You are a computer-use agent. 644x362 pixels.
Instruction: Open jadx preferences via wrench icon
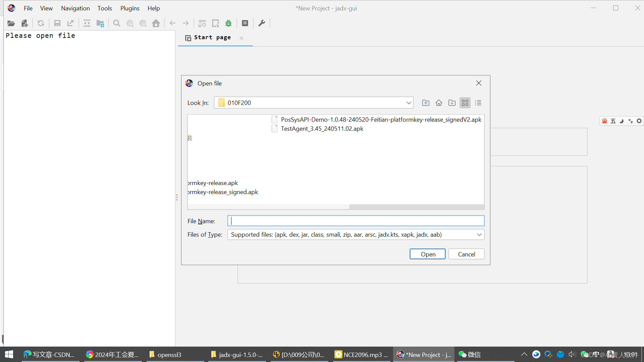click(x=262, y=23)
